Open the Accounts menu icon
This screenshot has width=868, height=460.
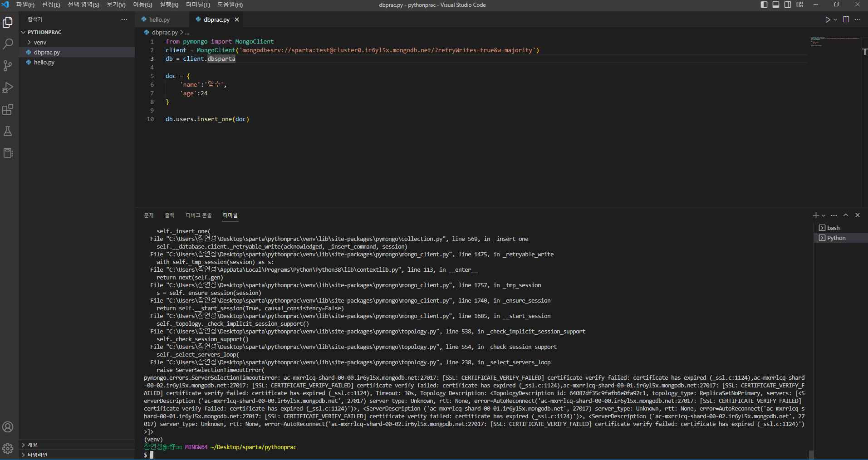pos(8,427)
